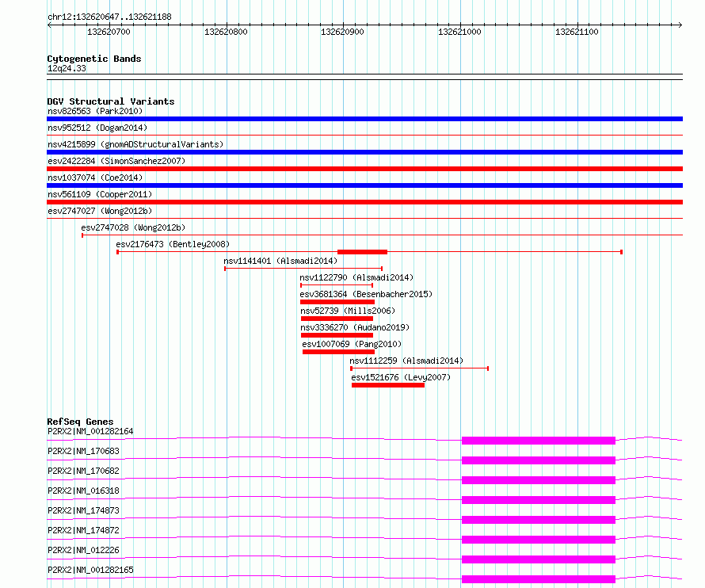Click the blue bar under nsv1037074
Viewport: 705px width, 588px height.
click(x=364, y=185)
